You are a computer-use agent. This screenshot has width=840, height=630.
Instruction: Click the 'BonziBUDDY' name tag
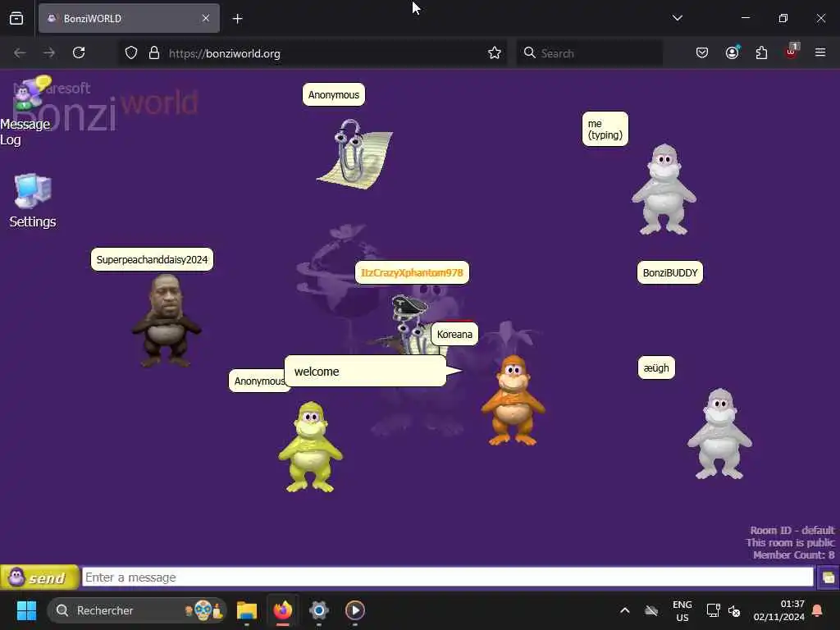[669, 272]
